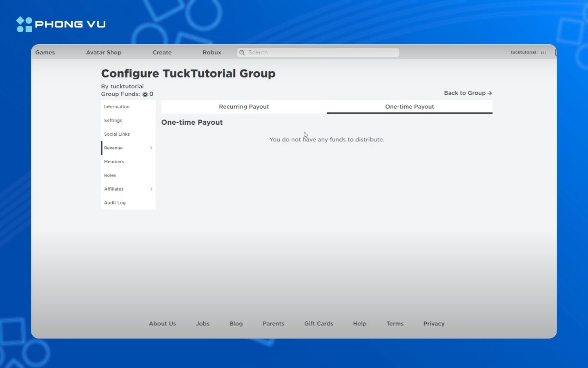This screenshot has height=368, width=588.
Task: Expand the Revenue submenu chevron
Action: pos(151,148)
